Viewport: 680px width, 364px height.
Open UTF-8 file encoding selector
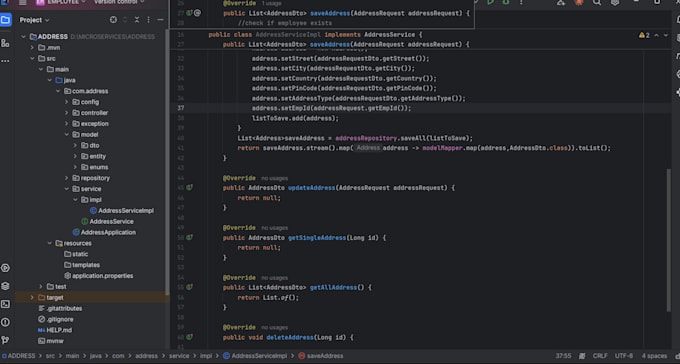point(624,356)
